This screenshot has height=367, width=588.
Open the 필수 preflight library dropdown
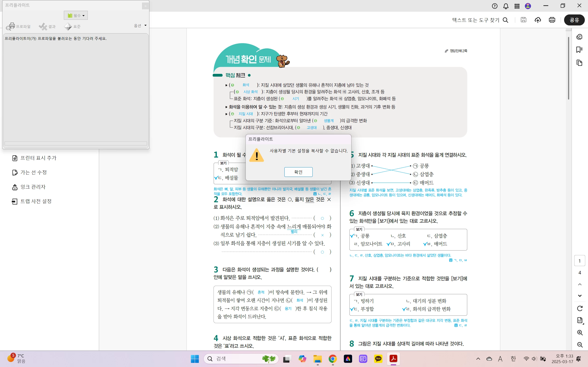tap(76, 16)
